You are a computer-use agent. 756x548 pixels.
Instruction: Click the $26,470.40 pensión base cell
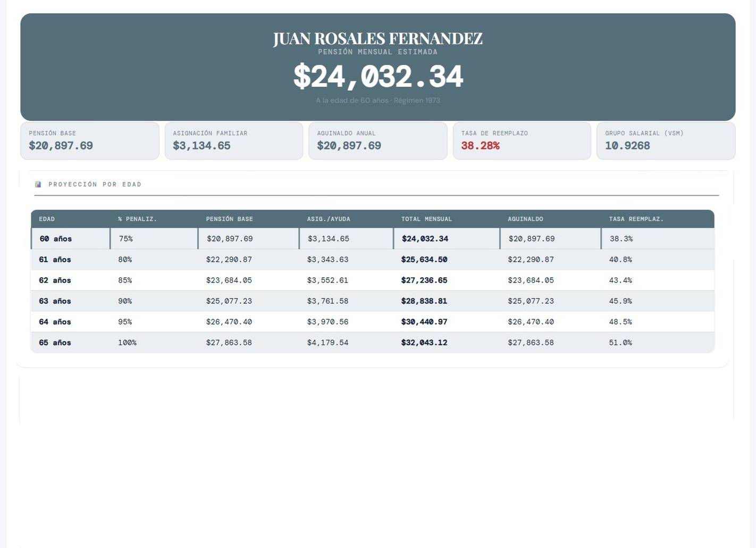229,322
